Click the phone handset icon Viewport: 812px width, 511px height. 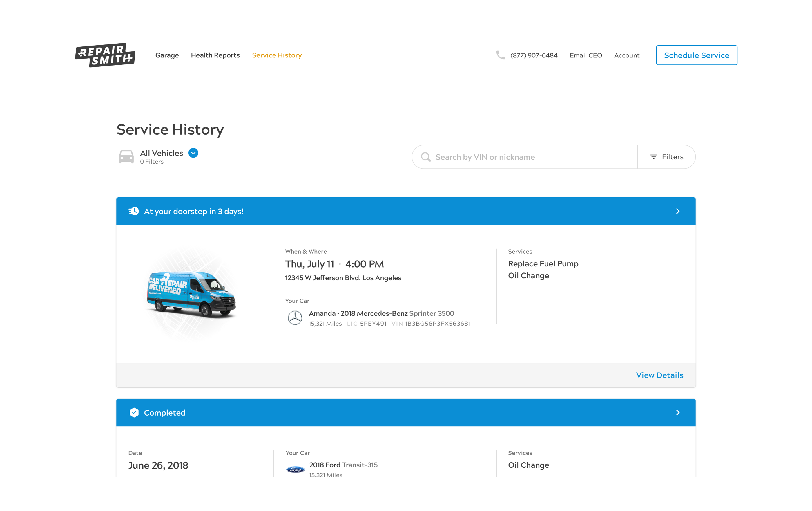(501, 55)
